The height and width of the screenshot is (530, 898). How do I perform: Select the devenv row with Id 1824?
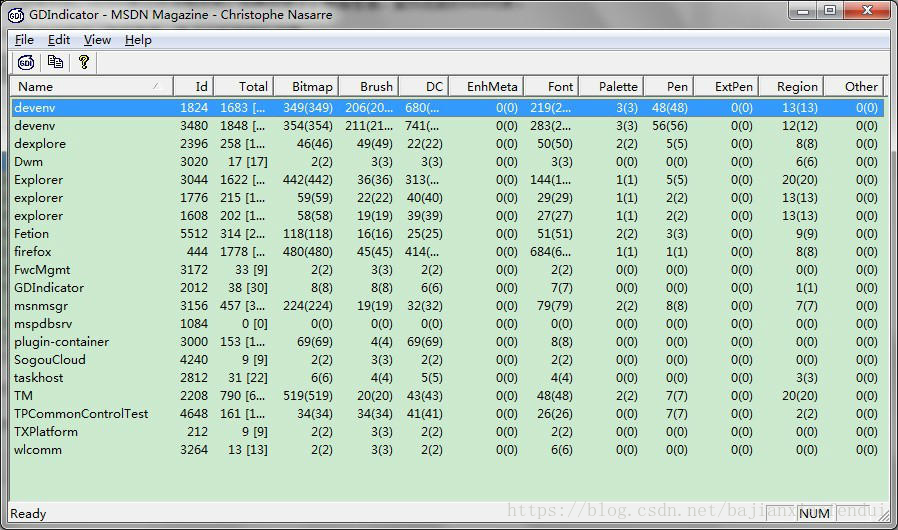click(447, 108)
